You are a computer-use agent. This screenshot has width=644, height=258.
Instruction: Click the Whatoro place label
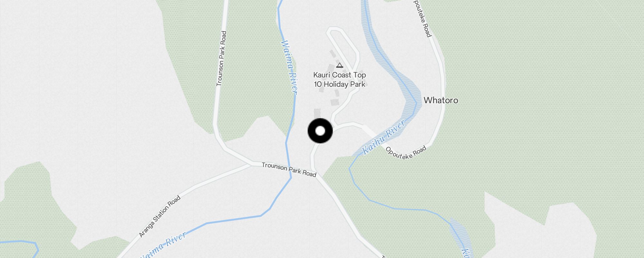(441, 100)
